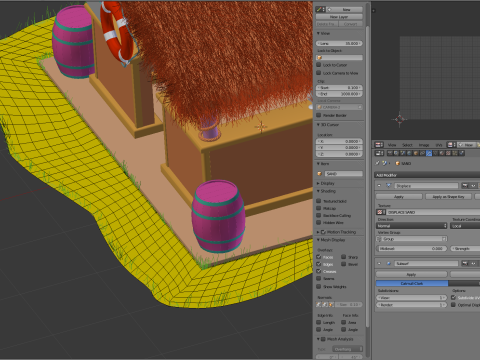The height and width of the screenshot is (360, 480).
Task: Expand the Motion Tracking panel section
Action: coord(318,232)
